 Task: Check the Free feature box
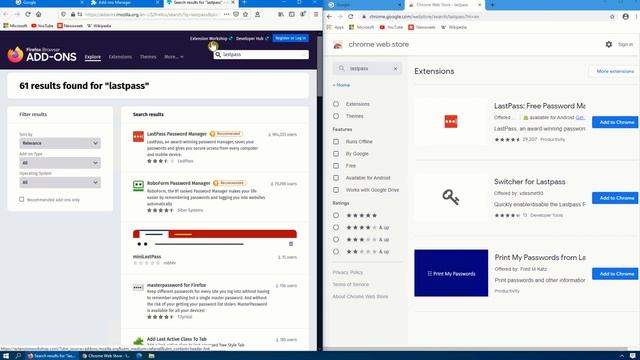336,166
